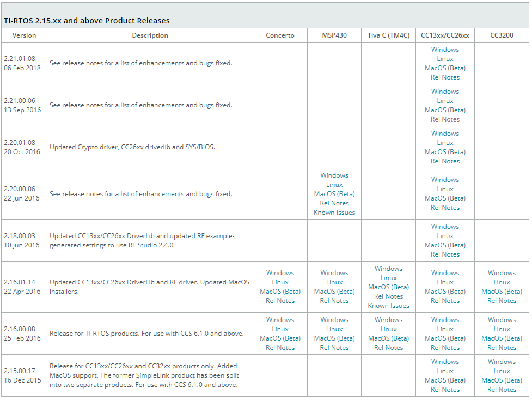Open Linux link in 2.18.00.03 row
The height and width of the screenshot is (400, 532).
click(x=445, y=236)
